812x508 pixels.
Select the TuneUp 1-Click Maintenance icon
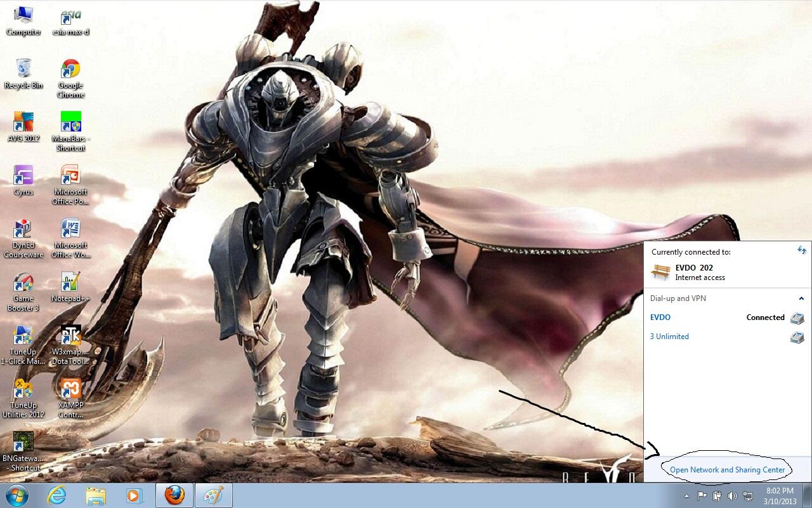click(23, 345)
